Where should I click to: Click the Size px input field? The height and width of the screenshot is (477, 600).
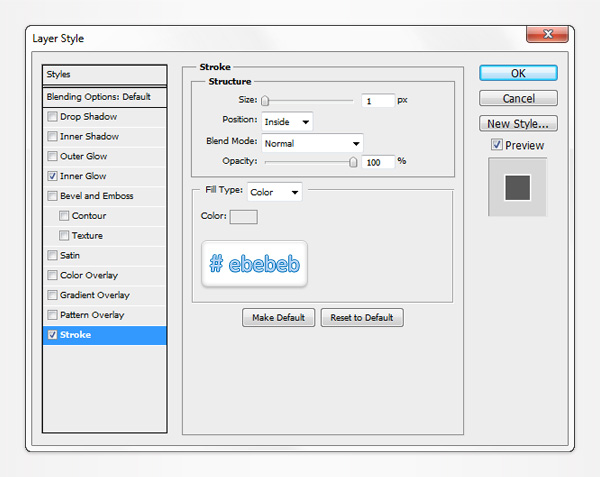[x=378, y=101]
